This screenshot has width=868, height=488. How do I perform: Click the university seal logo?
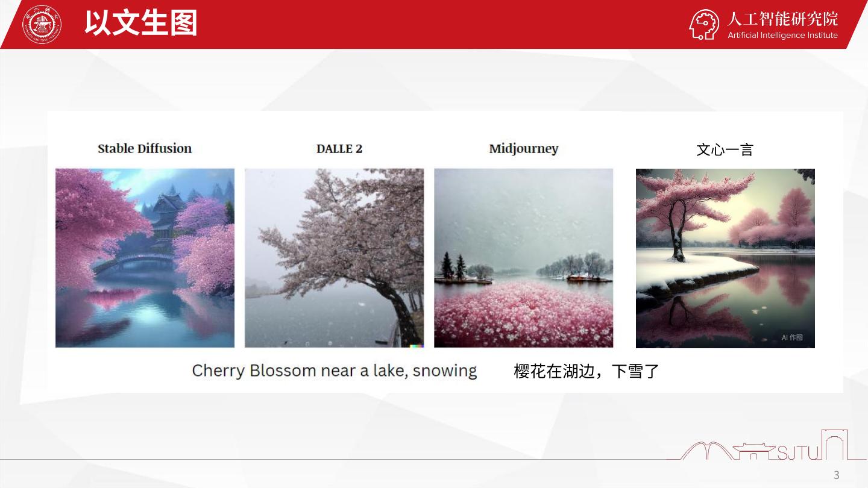[42, 25]
